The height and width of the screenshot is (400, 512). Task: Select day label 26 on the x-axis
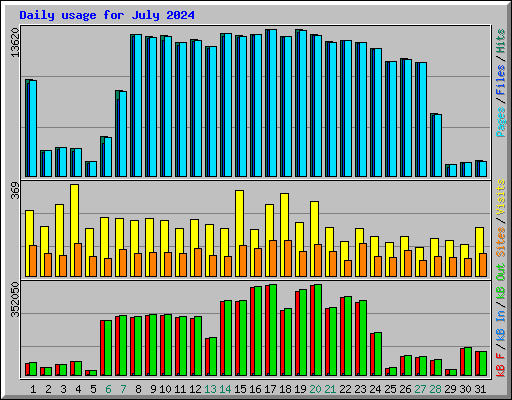(405, 389)
